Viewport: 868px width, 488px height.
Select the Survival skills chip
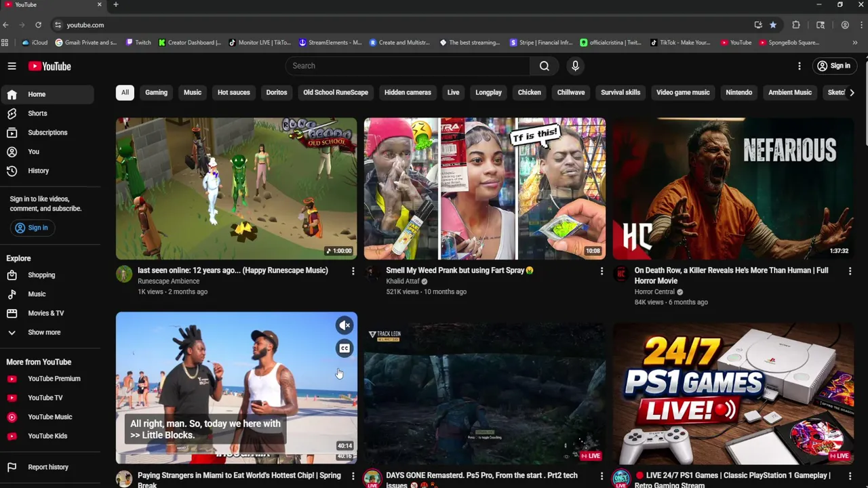click(x=620, y=92)
